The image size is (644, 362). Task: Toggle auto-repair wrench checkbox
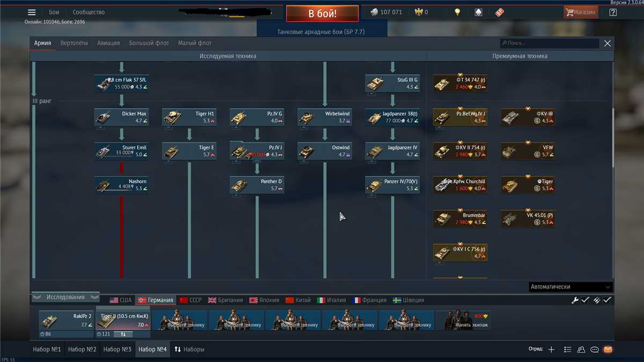click(x=586, y=300)
